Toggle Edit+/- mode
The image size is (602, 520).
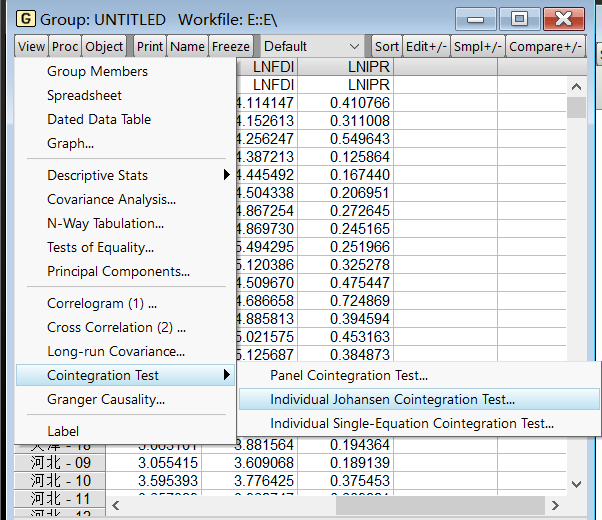point(425,46)
